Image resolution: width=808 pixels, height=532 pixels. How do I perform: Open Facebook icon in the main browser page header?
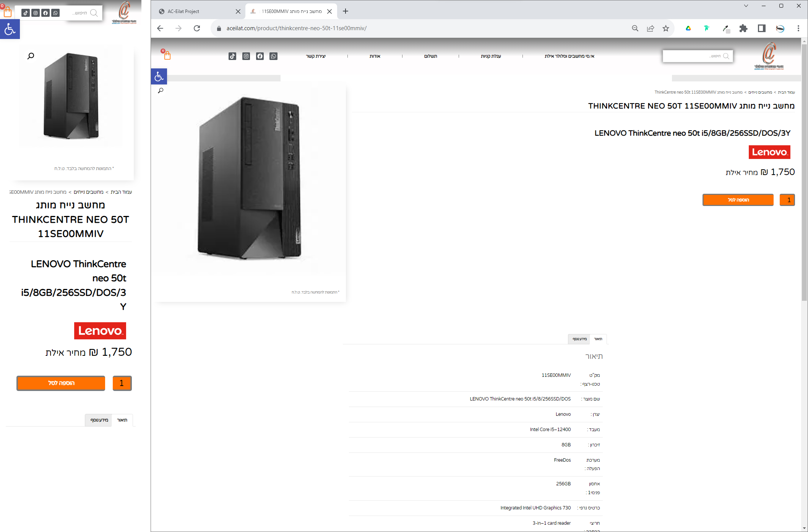260,56
